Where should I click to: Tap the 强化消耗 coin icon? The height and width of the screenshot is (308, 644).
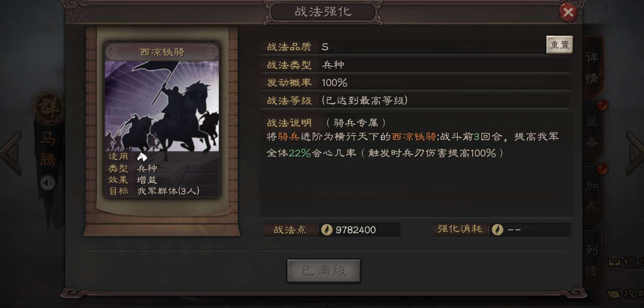tap(497, 230)
